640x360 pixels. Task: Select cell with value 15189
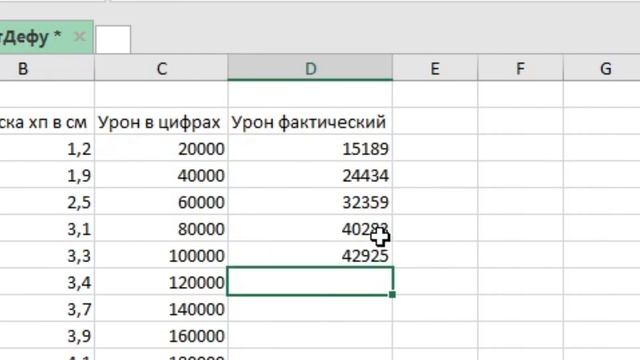point(310,148)
